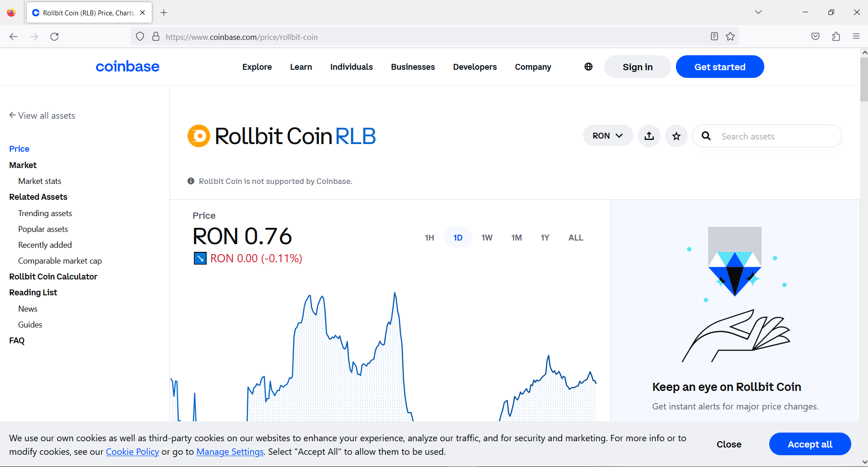Open the tracking protection shield in address bar
This screenshot has width=868, height=467.
[x=140, y=37]
